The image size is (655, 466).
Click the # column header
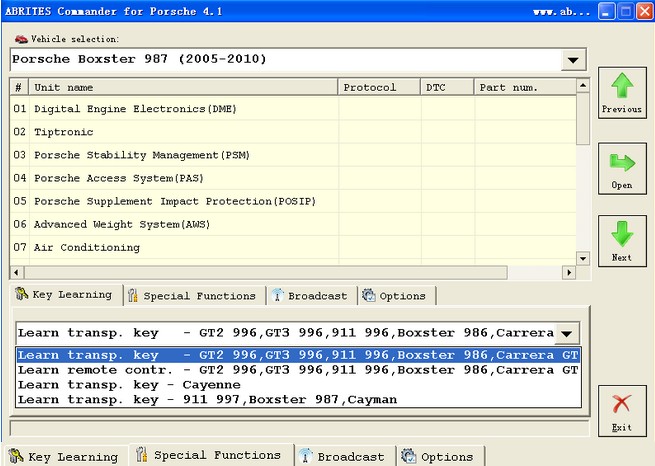point(19,87)
